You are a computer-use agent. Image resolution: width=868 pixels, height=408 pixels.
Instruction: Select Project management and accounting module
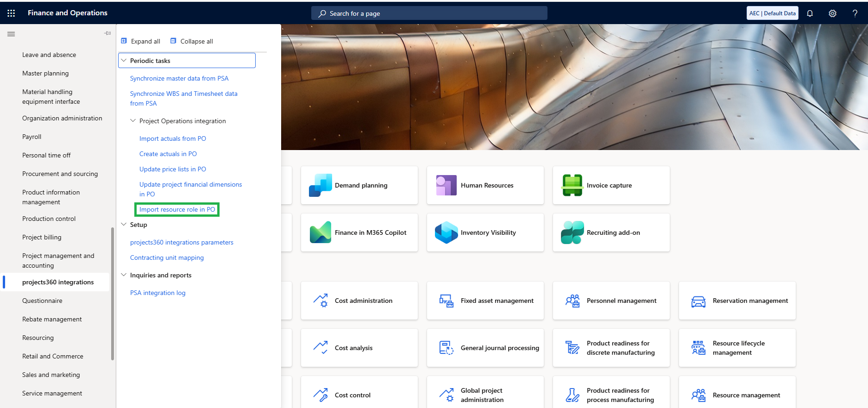click(58, 260)
